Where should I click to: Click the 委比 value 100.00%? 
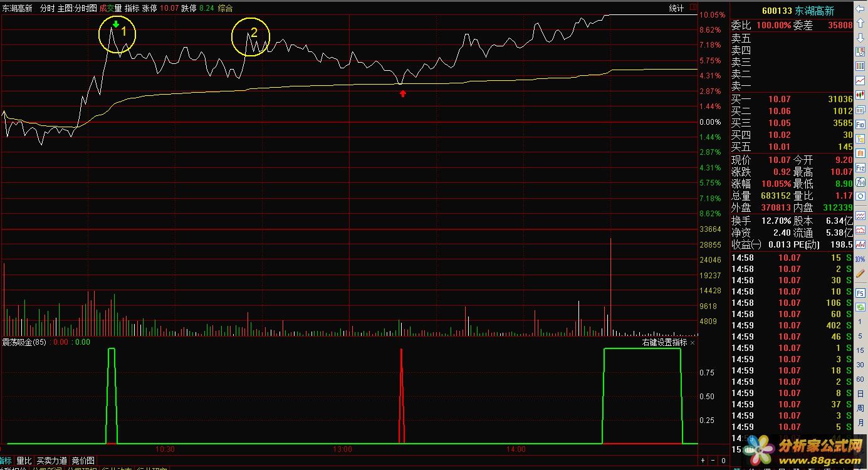[773, 25]
